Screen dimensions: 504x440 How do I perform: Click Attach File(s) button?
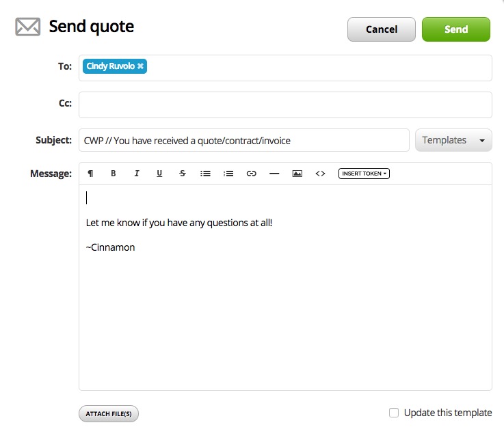tap(109, 413)
